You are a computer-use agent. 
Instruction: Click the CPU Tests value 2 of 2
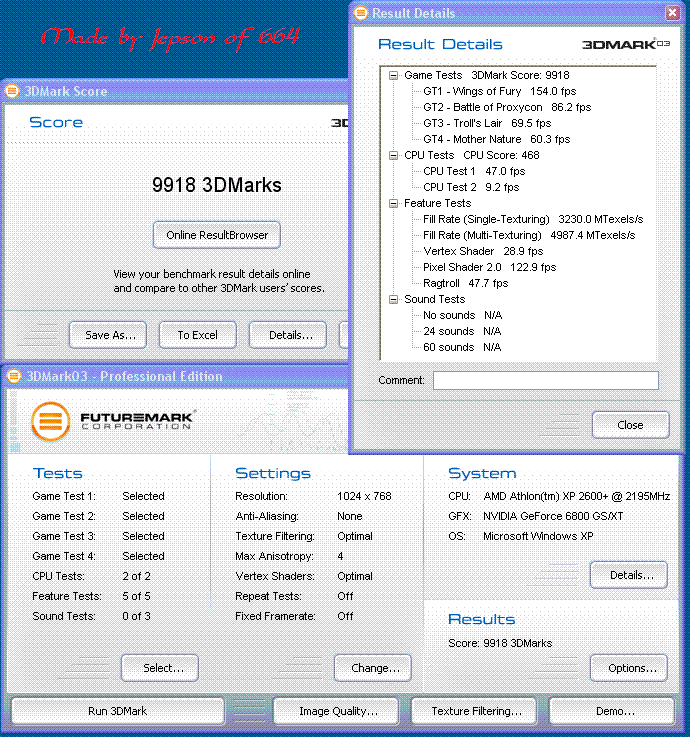(136, 576)
